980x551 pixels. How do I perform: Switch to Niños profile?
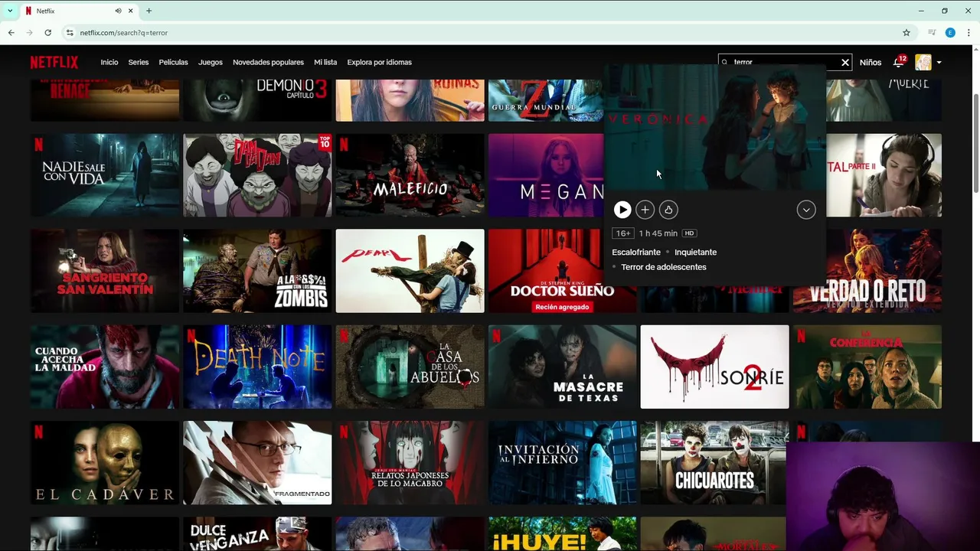coord(871,62)
